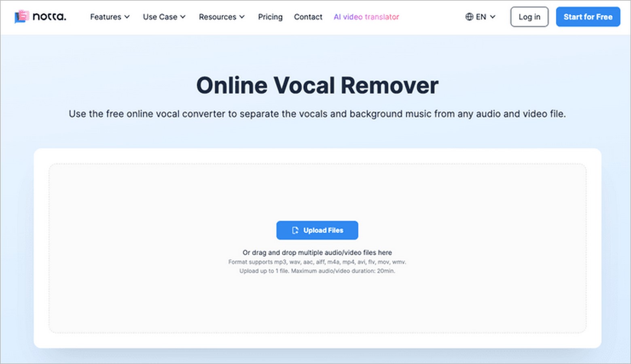The height and width of the screenshot is (364, 631).
Task: Expand the Features dropdown menu
Action: [110, 17]
